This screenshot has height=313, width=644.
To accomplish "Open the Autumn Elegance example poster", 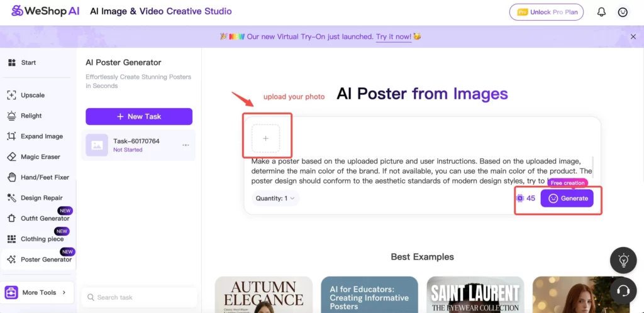I will click(x=264, y=295).
